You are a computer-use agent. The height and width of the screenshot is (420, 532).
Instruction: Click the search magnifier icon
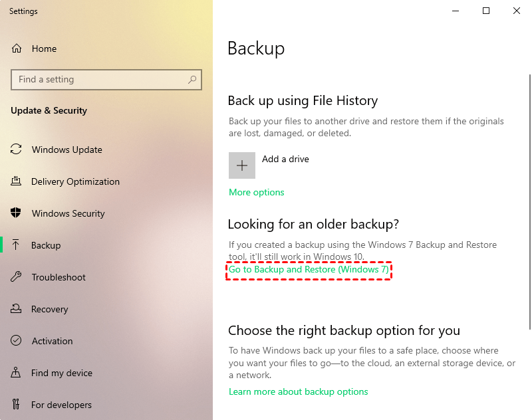(x=192, y=80)
